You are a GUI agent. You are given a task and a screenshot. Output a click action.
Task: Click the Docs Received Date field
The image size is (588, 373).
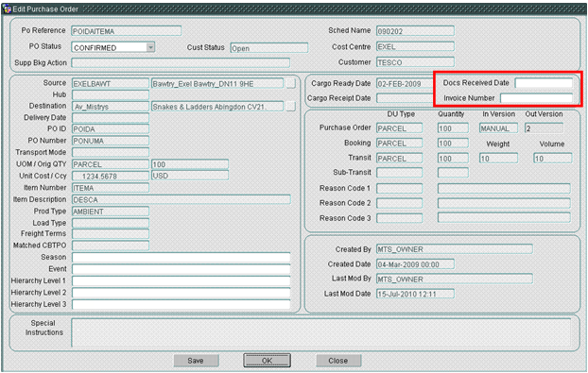544,83
